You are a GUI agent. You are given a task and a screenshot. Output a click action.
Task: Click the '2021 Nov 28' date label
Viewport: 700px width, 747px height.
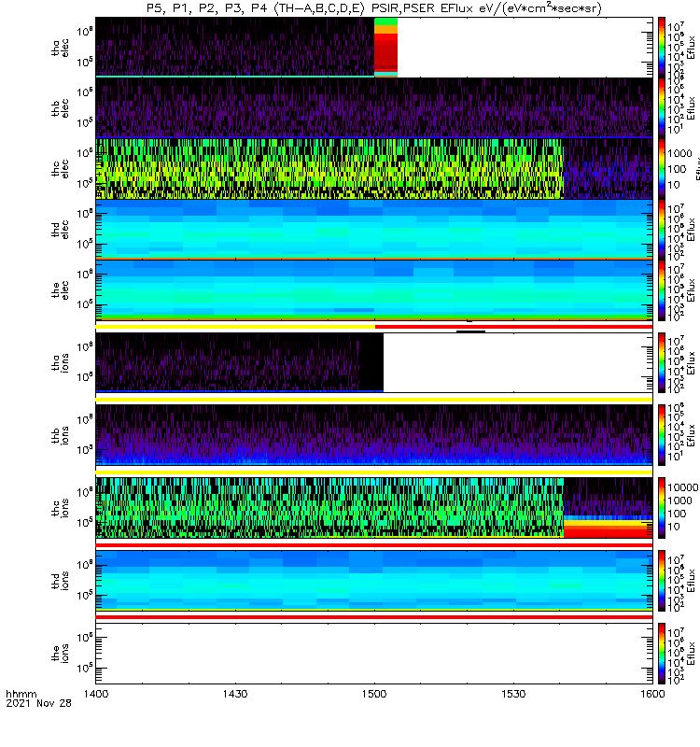[x=38, y=703]
